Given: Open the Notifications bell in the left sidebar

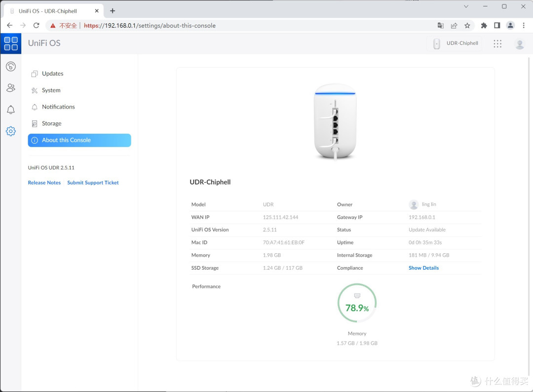Looking at the screenshot, I should pos(11,110).
